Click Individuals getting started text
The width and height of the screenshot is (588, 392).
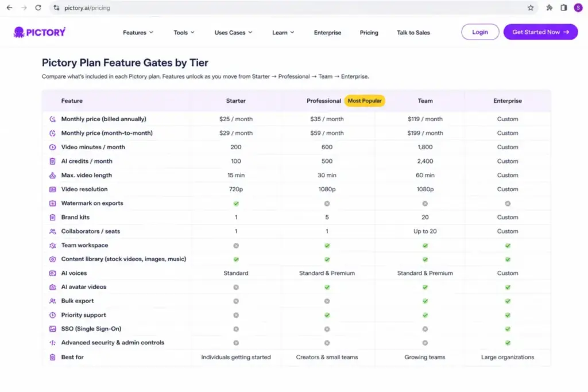pos(236,357)
